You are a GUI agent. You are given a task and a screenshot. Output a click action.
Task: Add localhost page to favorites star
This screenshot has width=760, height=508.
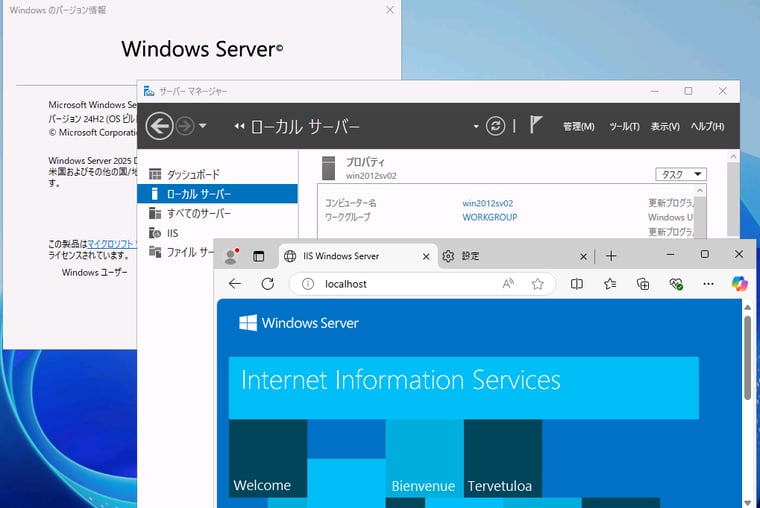pyautogui.click(x=538, y=284)
